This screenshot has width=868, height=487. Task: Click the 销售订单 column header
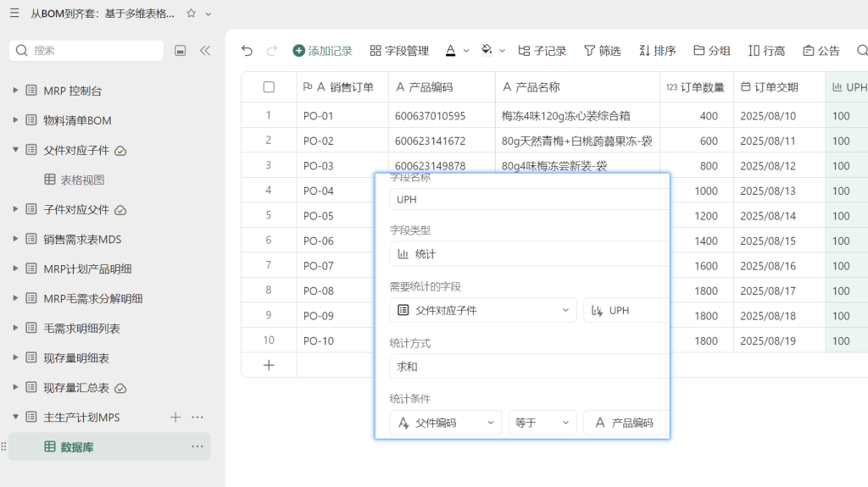point(342,87)
